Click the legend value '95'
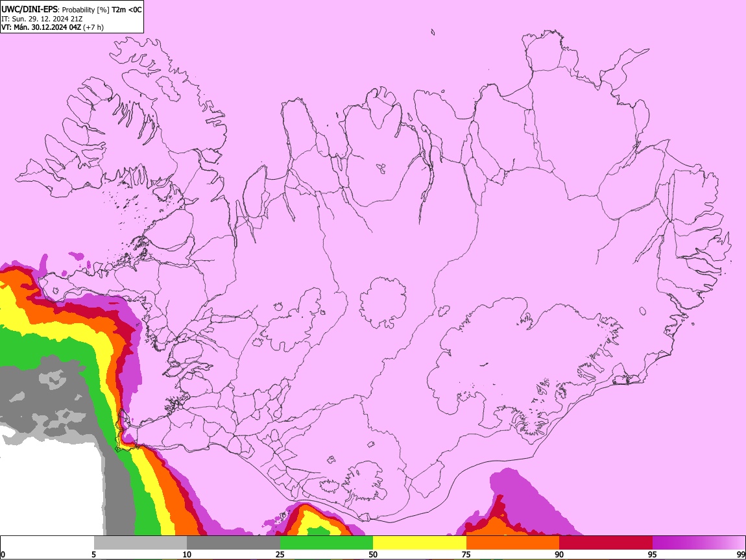This screenshot has width=746, height=560. click(x=653, y=554)
